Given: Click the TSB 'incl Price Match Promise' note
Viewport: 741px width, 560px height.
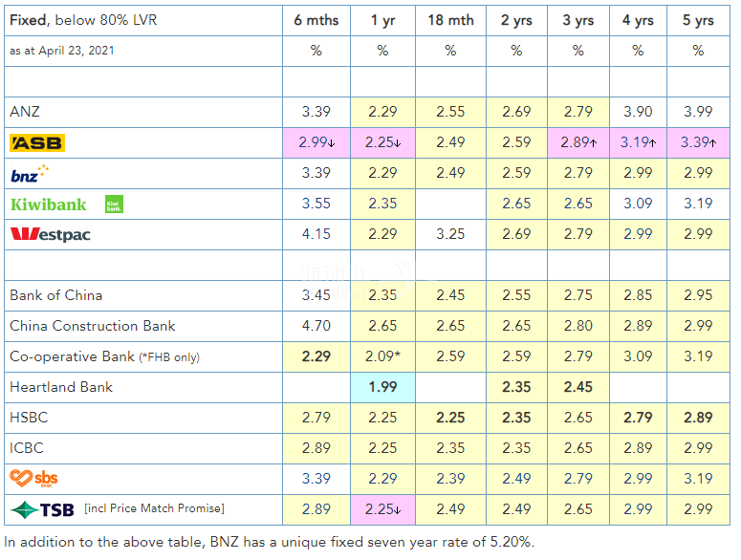Looking at the screenshot, I should pos(155,508).
